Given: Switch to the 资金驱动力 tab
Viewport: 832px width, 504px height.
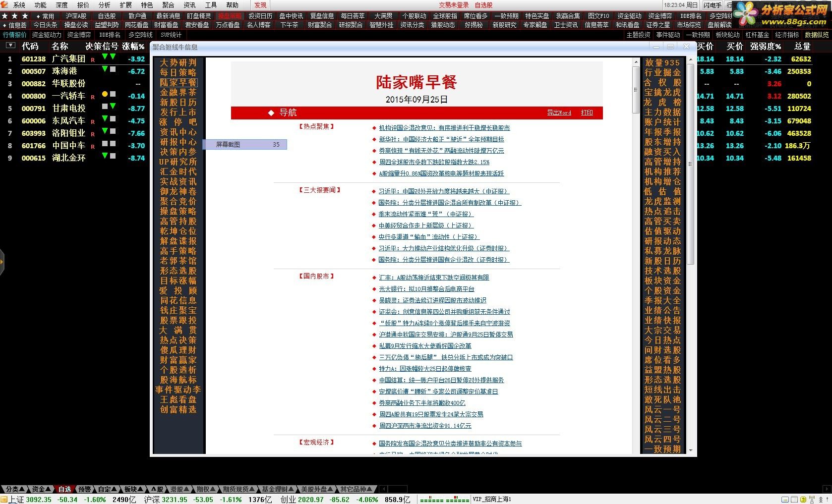Looking at the screenshot, I should [47, 35].
